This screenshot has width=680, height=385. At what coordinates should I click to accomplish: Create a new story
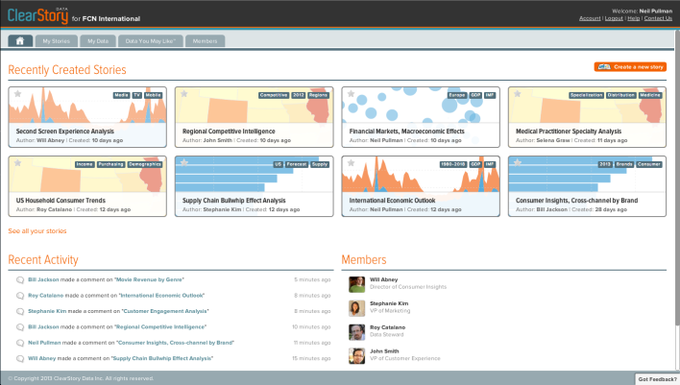point(630,67)
